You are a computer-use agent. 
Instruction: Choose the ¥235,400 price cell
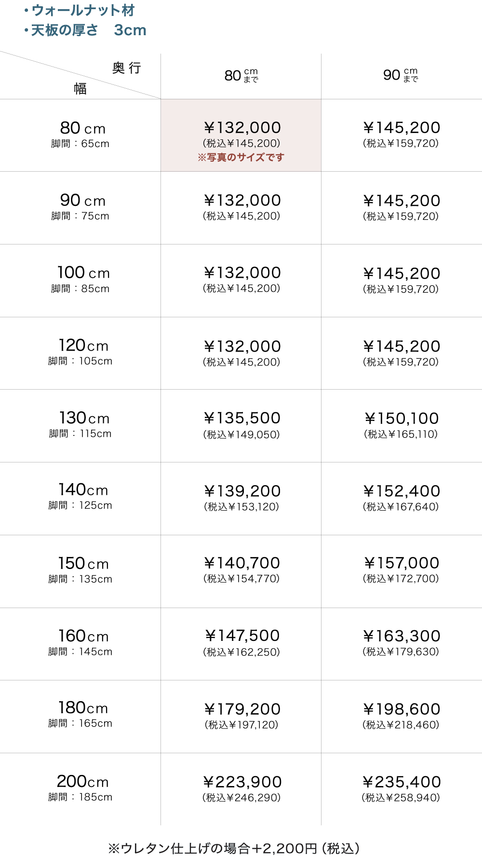pos(402,782)
